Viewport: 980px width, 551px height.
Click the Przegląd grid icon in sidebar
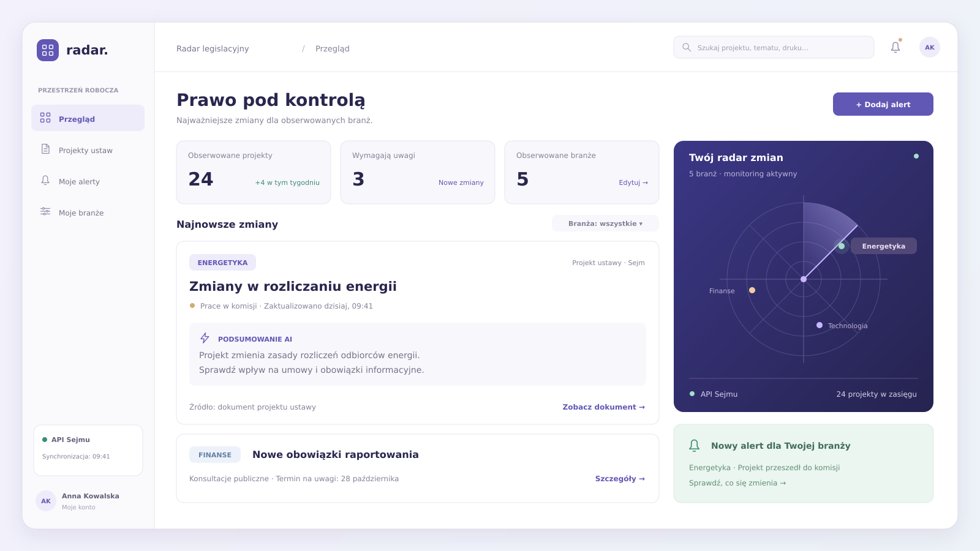[45, 118]
